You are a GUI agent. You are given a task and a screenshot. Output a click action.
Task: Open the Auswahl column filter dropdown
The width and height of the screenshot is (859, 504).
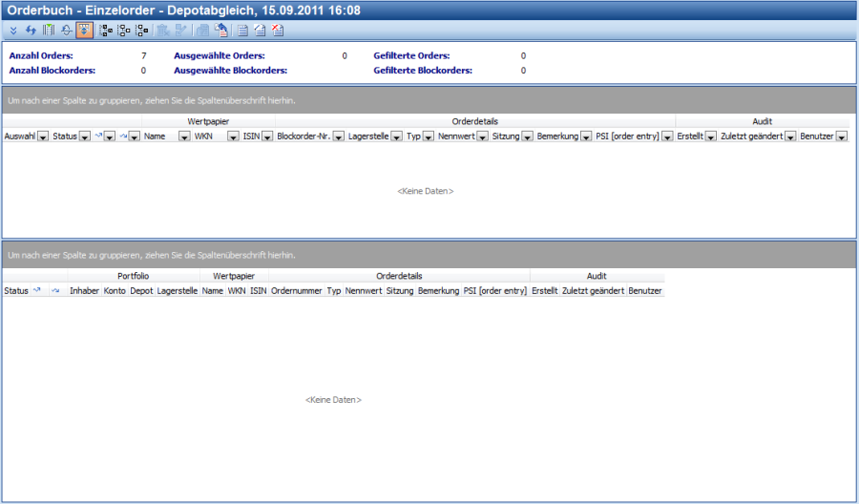[x=44, y=137]
